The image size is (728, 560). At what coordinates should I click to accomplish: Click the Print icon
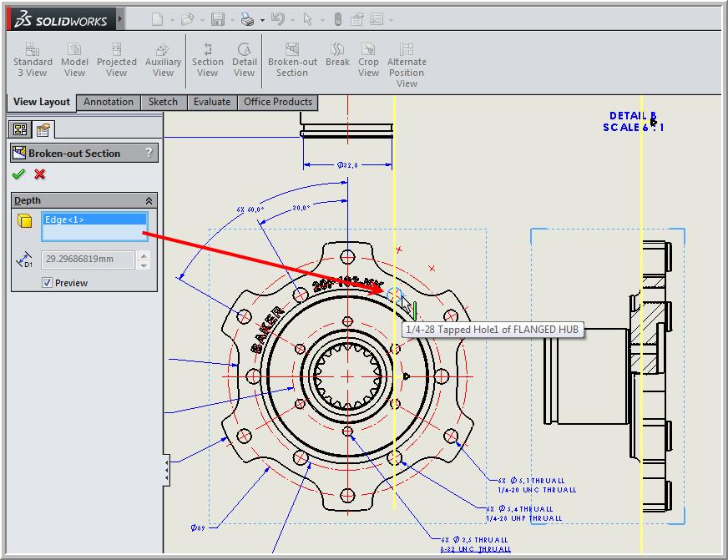[247, 19]
